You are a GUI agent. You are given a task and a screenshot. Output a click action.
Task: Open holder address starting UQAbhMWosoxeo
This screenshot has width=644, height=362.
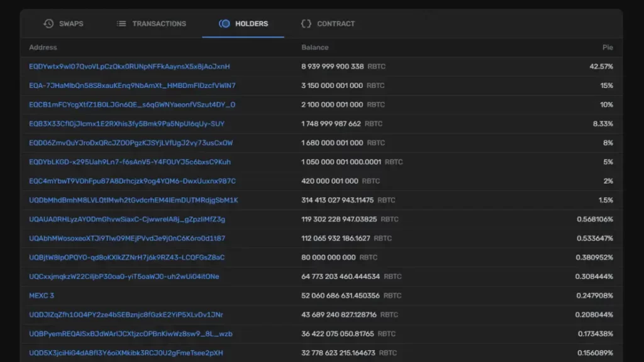pos(127,238)
